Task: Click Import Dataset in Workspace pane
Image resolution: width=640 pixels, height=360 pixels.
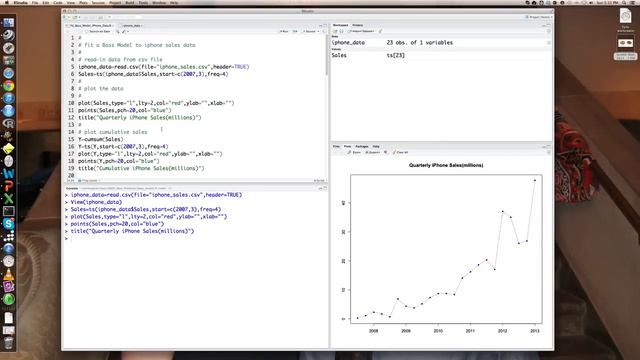Action: 361,31
